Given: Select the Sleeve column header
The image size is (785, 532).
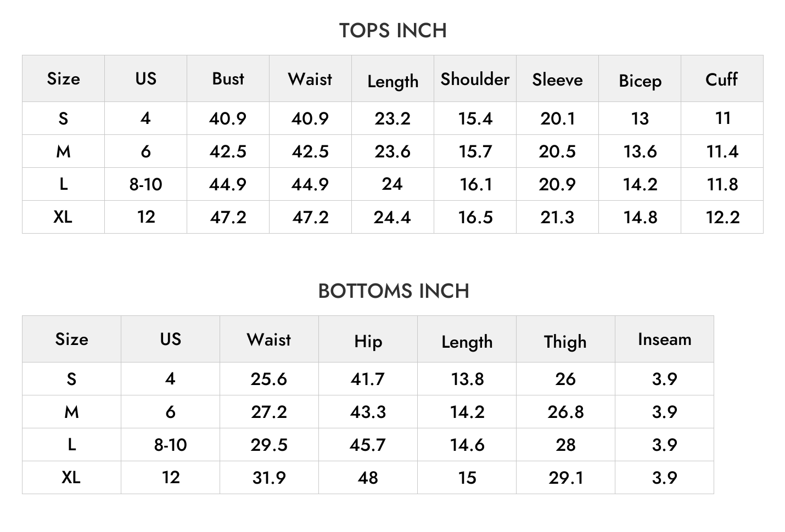Looking at the screenshot, I should click(x=557, y=80).
